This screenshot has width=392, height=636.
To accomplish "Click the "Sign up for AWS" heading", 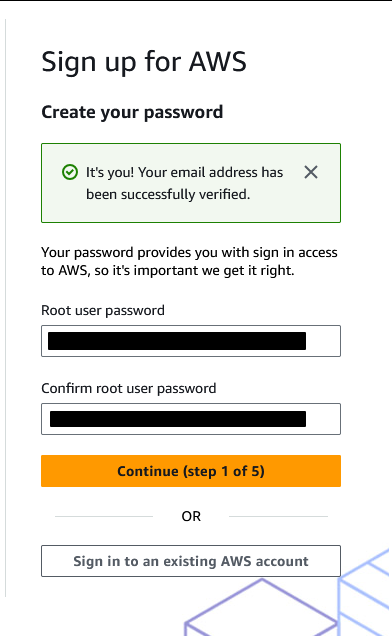I will click(x=144, y=62).
